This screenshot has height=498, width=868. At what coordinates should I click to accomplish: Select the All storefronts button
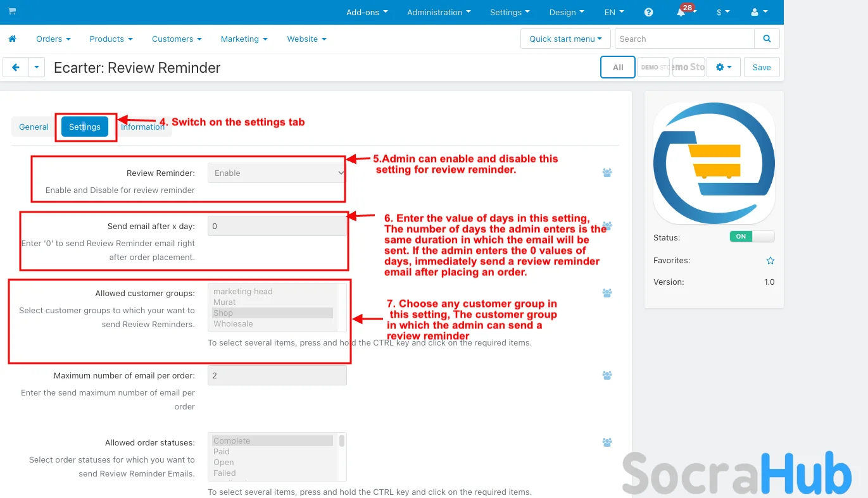pyautogui.click(x=618, y=67)
